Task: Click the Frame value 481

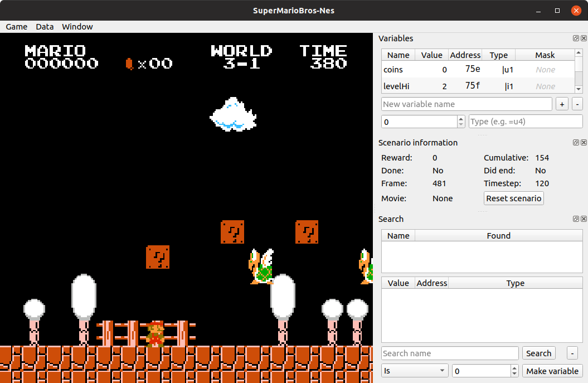Action: coord(439,183)
